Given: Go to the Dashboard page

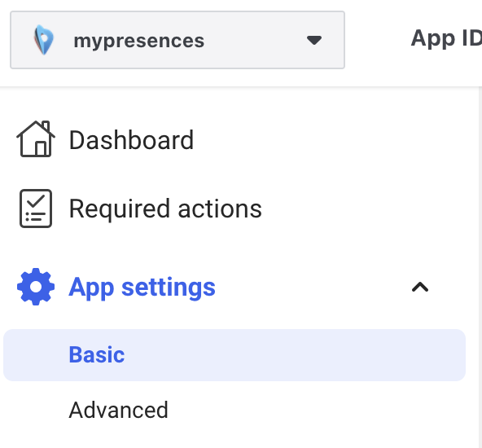Looking at the screenshot, I should [104, 139].
